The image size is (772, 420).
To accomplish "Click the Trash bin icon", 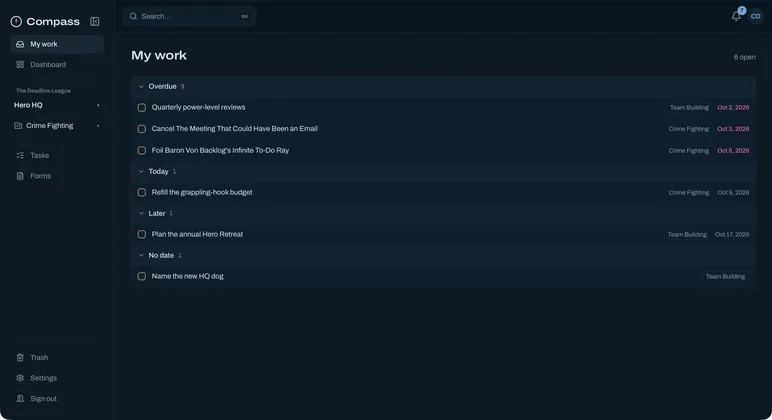I will pyautogui.click(x=20, y=357).
